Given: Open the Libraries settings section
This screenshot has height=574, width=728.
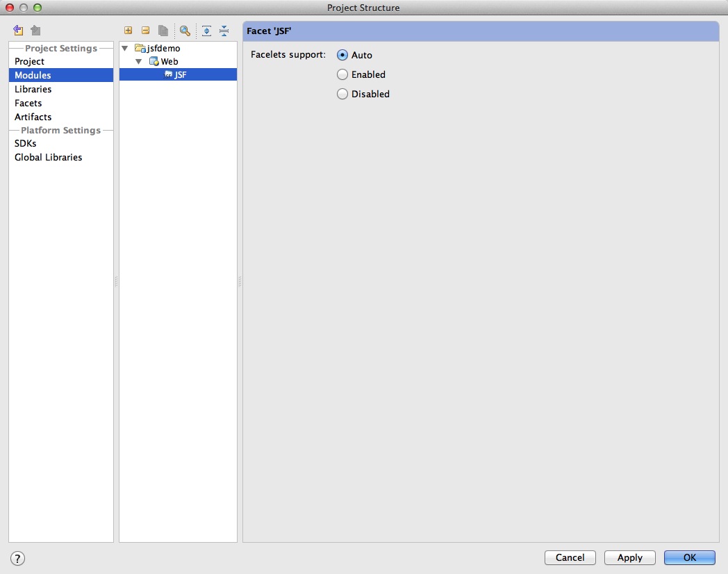Looking at the screenshot, I should (33, 89).
